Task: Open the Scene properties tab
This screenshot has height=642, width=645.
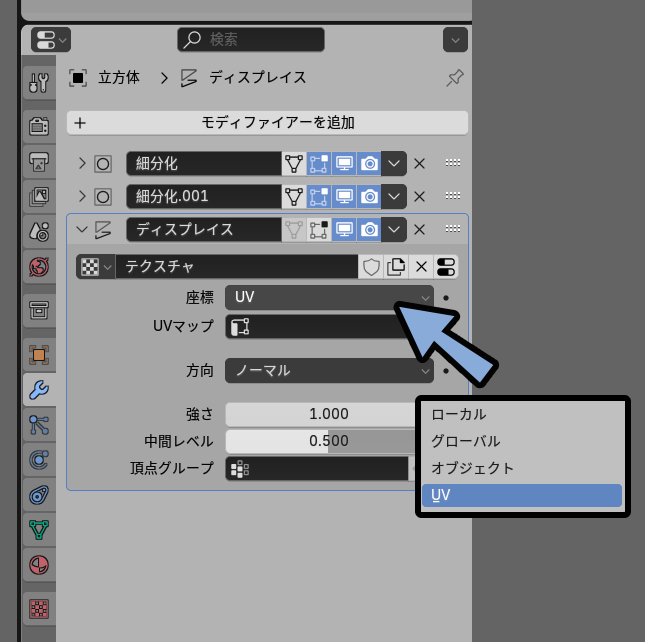Action: [x=39, y=232]
